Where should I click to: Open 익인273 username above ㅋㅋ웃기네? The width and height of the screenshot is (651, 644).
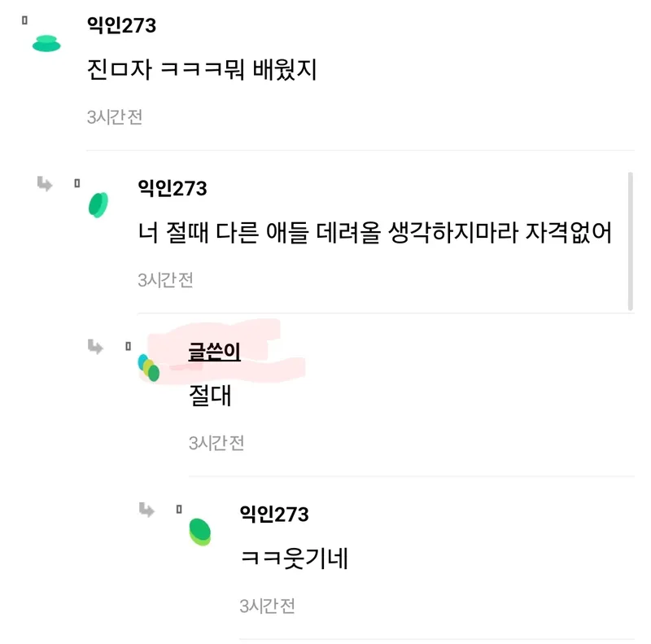pos(274,515)
